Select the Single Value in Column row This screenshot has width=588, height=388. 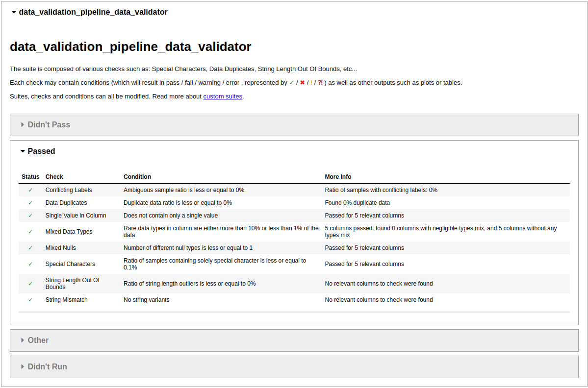click(76, 216)
